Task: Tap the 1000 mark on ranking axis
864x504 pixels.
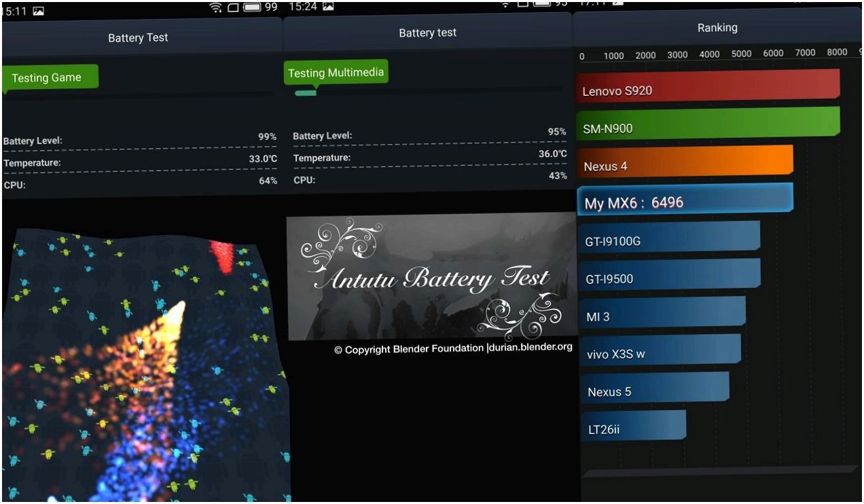Action: [x=613, y=56]
